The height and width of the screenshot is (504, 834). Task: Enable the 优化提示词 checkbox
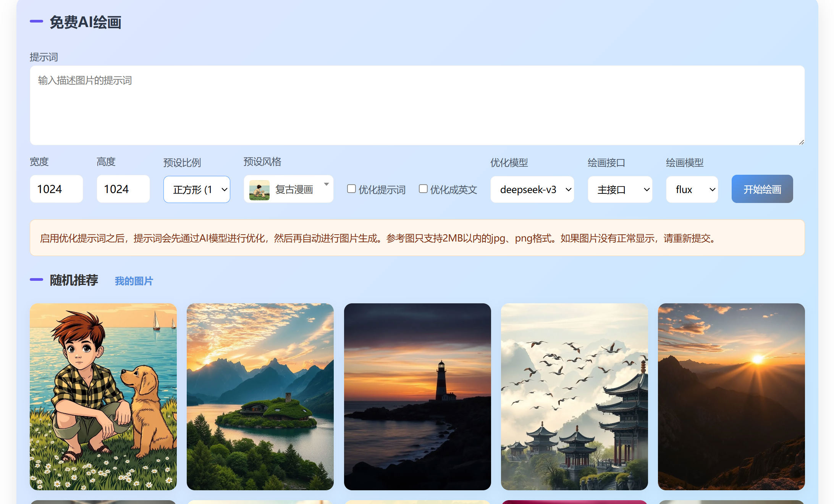(351, 189)
